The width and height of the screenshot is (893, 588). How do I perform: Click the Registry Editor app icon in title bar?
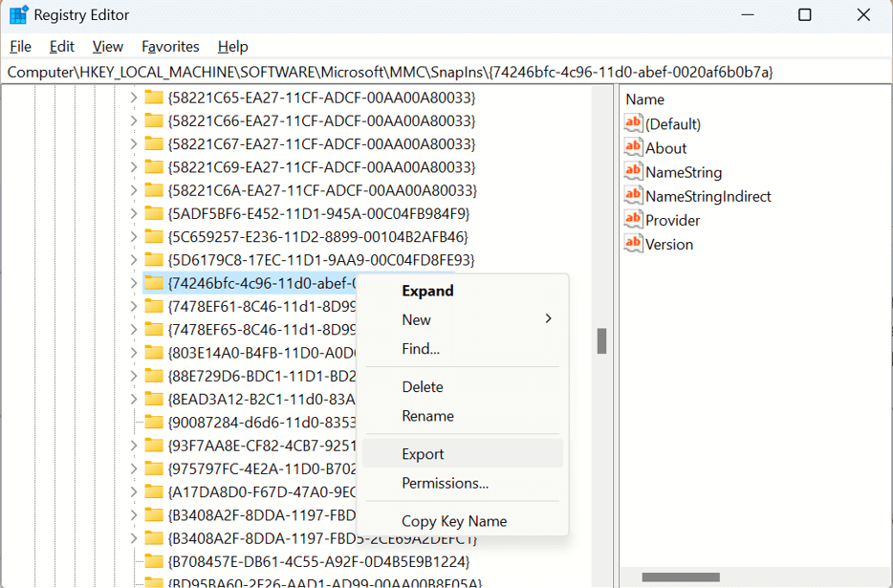(19, 15)
